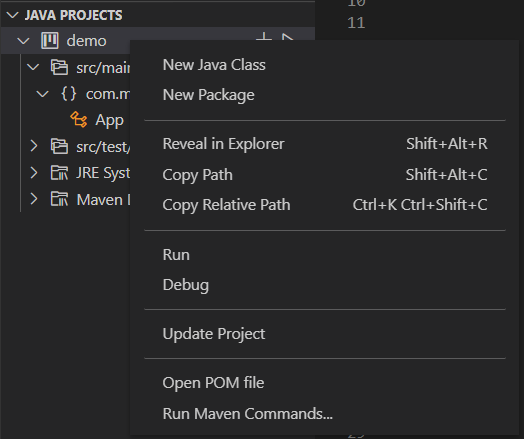The image size is (524, 439).
Task: Click the orange App class icon
Action: pyautogui.click(x=79, y=119)
